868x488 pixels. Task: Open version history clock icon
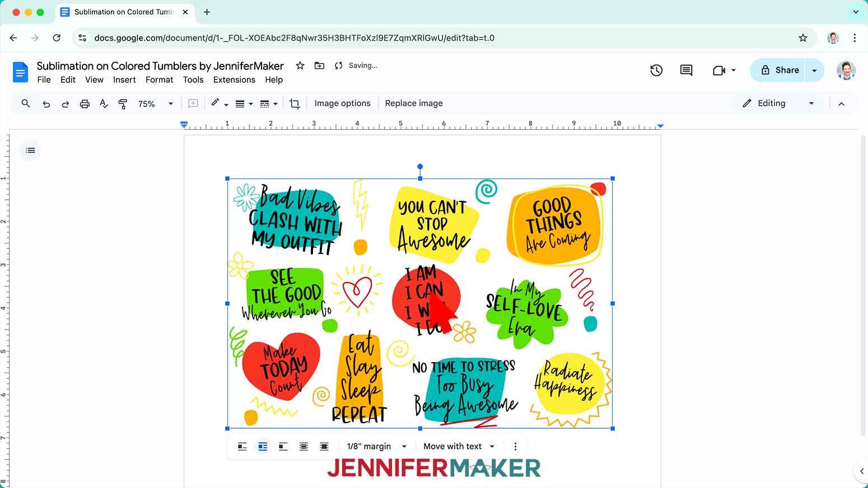[656, 70]
